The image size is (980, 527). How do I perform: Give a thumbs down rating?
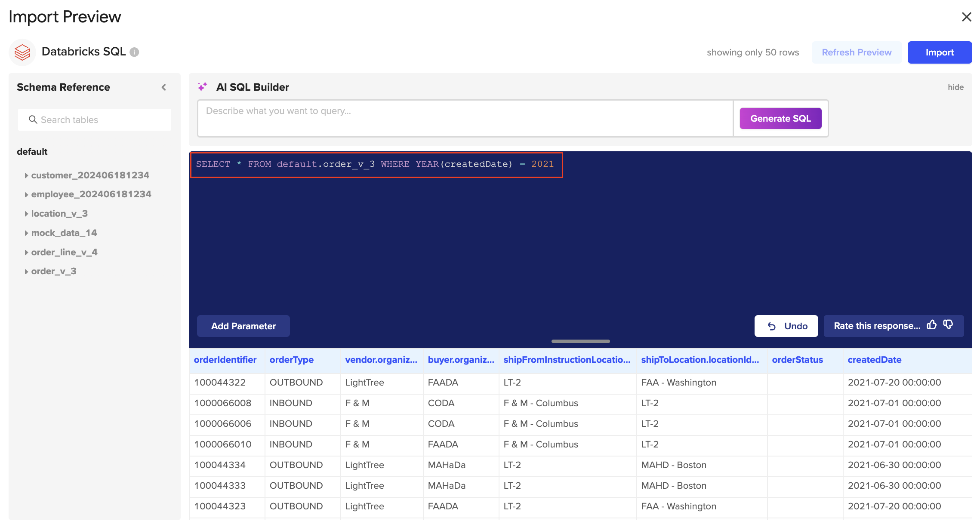948,325
